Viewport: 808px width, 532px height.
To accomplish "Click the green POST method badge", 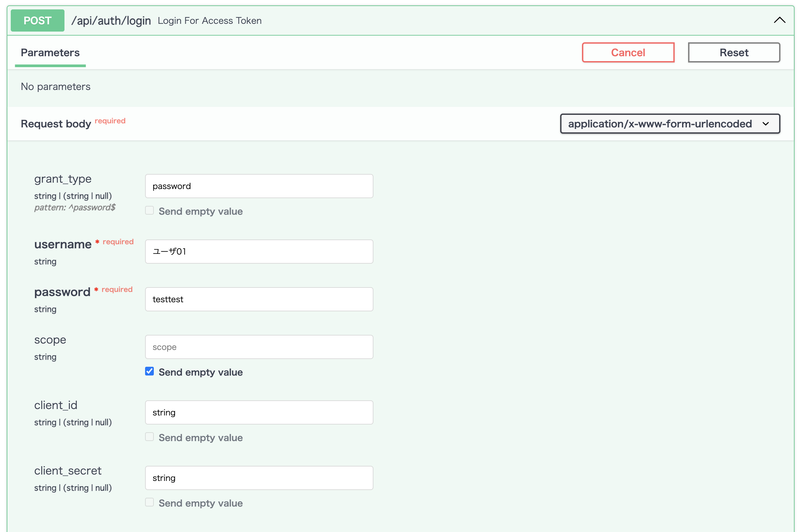I will (37, 21).
